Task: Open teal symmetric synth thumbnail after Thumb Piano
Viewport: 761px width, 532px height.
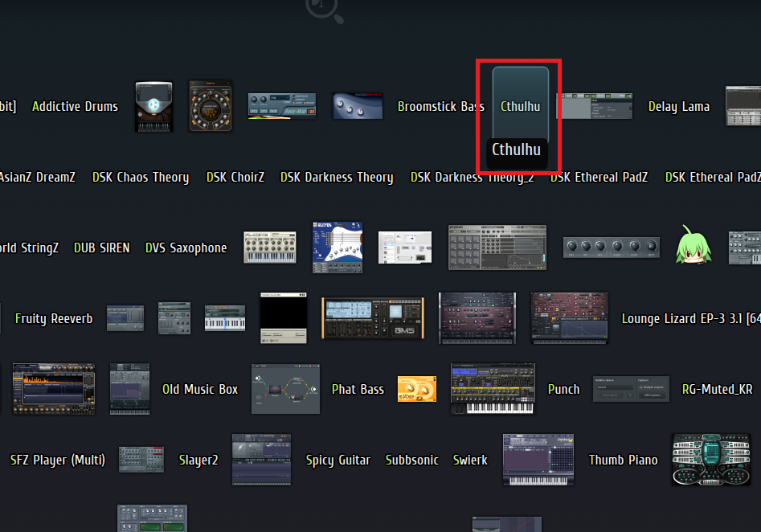Action: [711, 460]
